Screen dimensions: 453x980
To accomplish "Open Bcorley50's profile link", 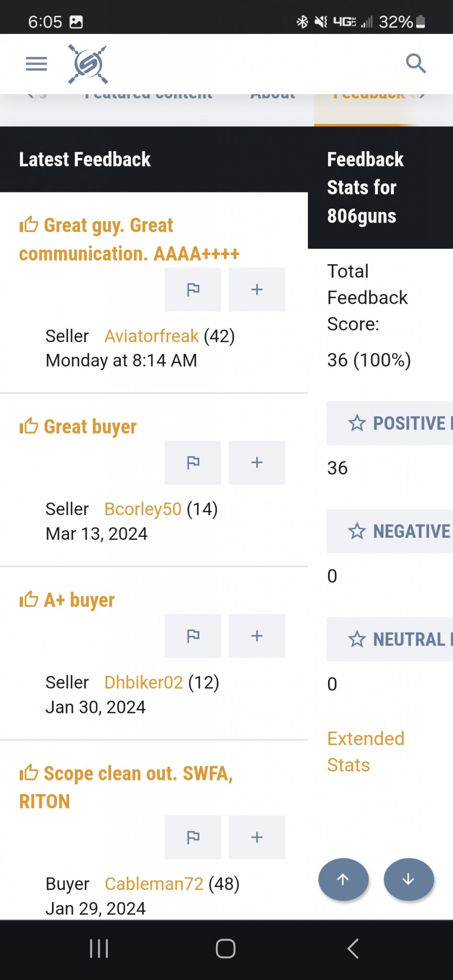I will tap(143, 509).
